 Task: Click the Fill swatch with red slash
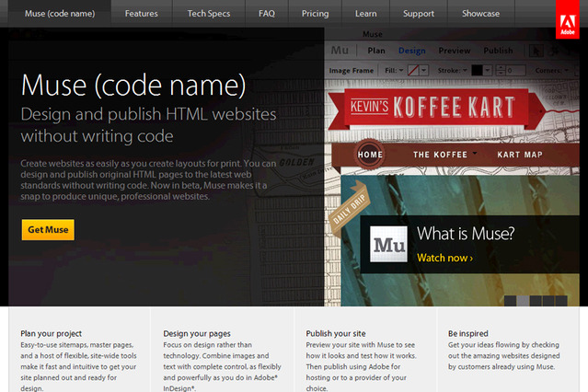click(x=413, y=70)
